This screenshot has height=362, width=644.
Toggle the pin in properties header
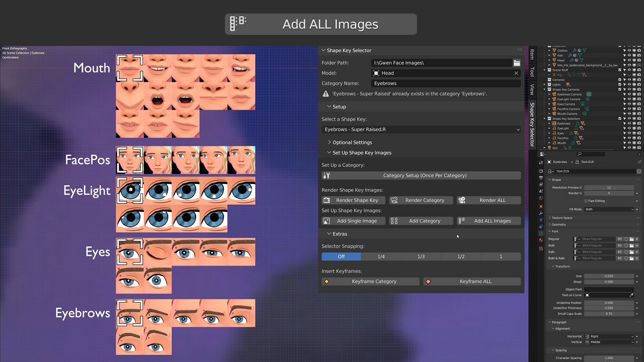(x=639, y=162)
